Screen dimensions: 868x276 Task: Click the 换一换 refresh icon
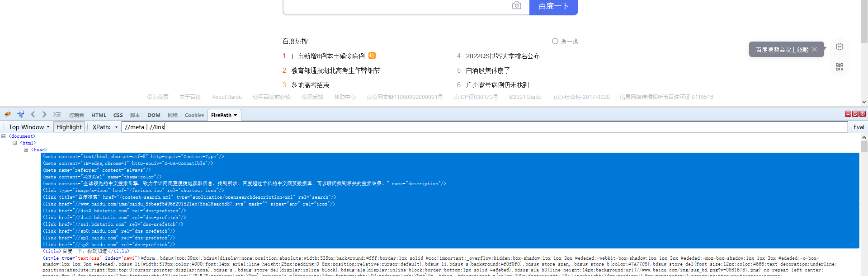click(x=555, y=41)
